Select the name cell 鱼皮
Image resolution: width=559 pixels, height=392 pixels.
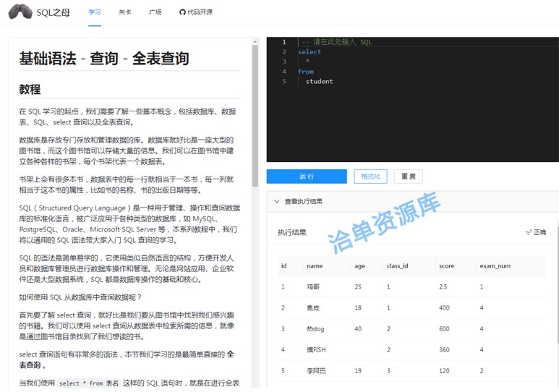(313, 307)
